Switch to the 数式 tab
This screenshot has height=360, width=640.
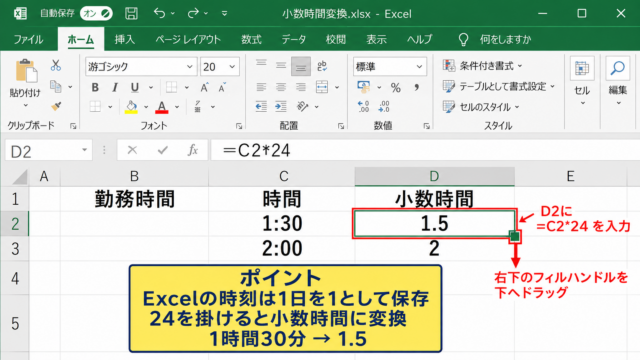251,40
